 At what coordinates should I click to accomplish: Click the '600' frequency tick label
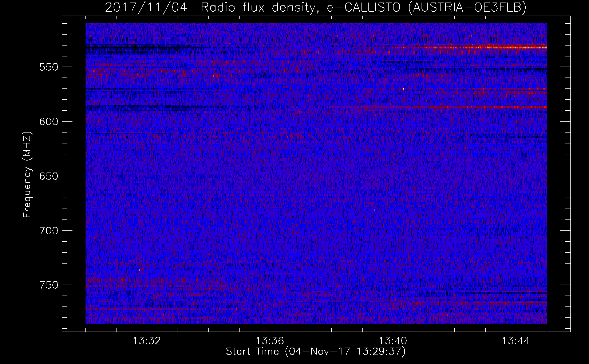(49, 122)
